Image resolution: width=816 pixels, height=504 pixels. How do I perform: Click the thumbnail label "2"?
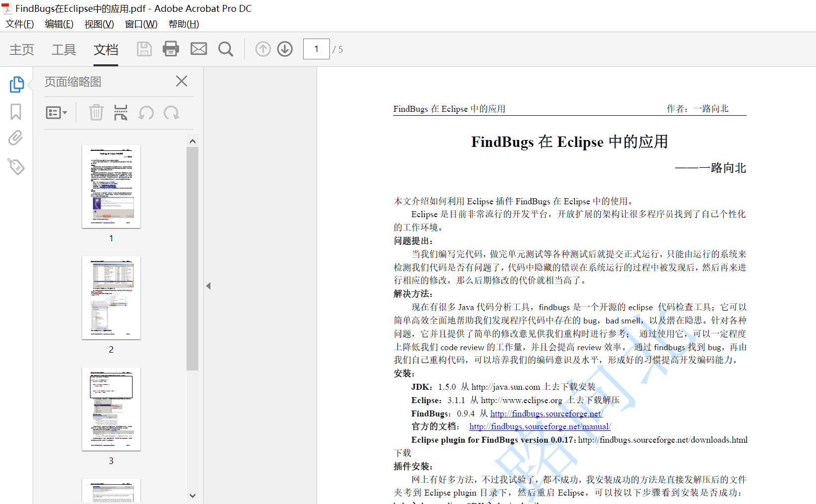pyautogui.click(x=111, y=350)
